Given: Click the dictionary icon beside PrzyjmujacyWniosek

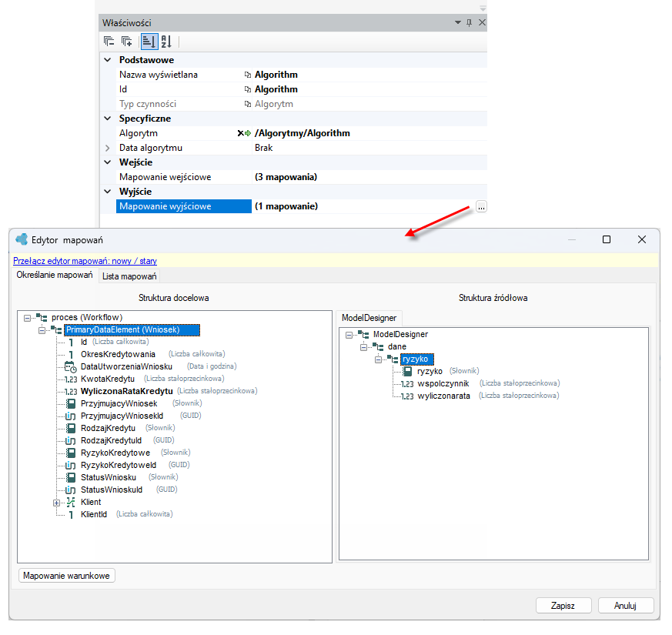Looking at the screenshot, I should coord(71,403).
